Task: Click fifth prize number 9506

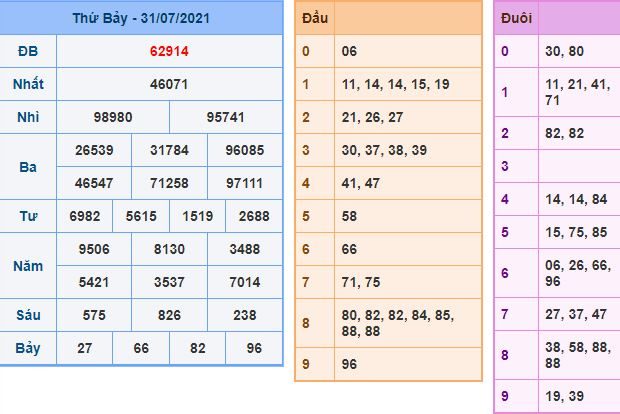Action: coord(94,249)
